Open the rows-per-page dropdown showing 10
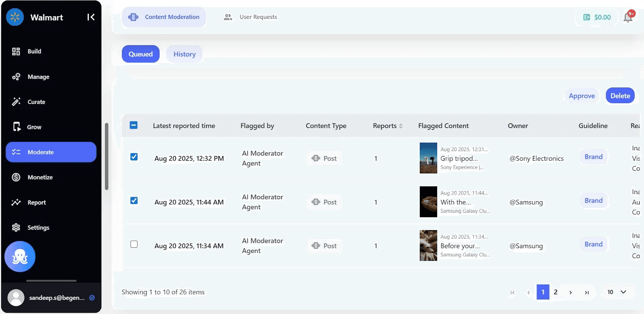The image size is (644, 314). (x=617, y=292)
